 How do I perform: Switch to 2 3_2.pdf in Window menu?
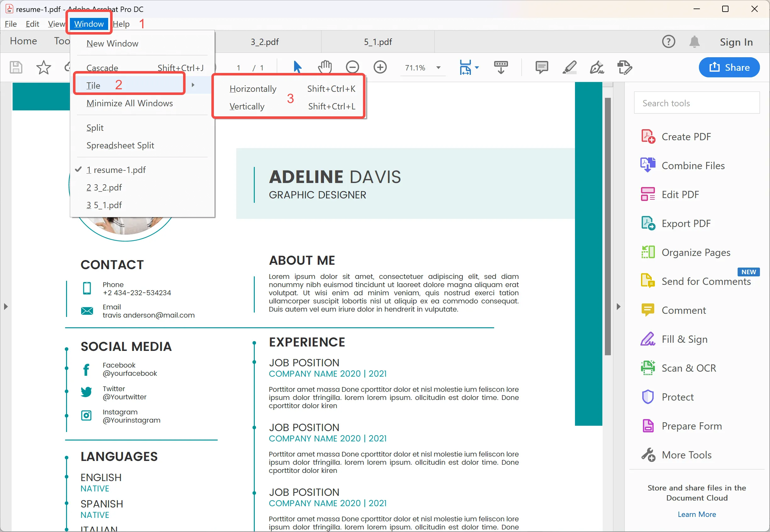[104, 188]
